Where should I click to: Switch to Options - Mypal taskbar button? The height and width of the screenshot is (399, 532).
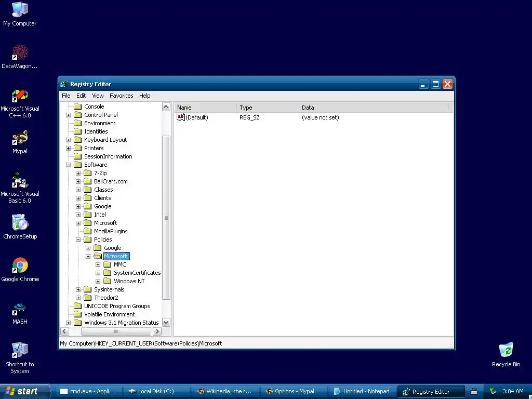coord(293,392)
